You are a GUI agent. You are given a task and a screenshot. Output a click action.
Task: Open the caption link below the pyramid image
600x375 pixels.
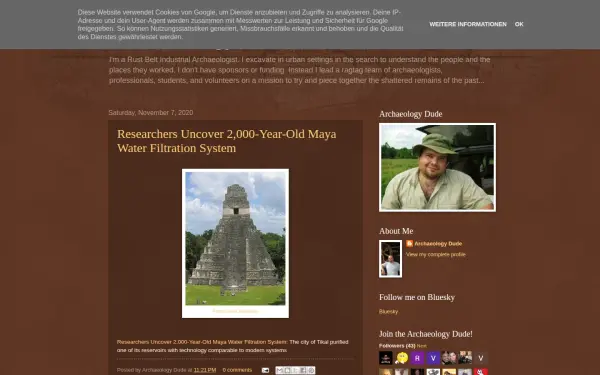(x=235, y=311)
